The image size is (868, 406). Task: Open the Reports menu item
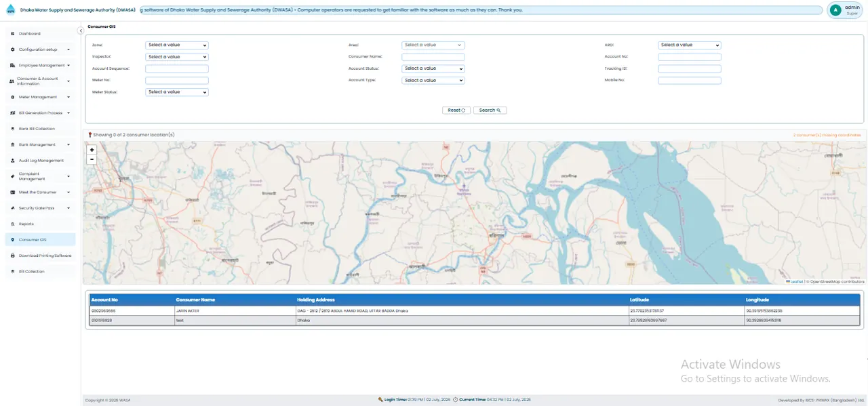[40, 224]
